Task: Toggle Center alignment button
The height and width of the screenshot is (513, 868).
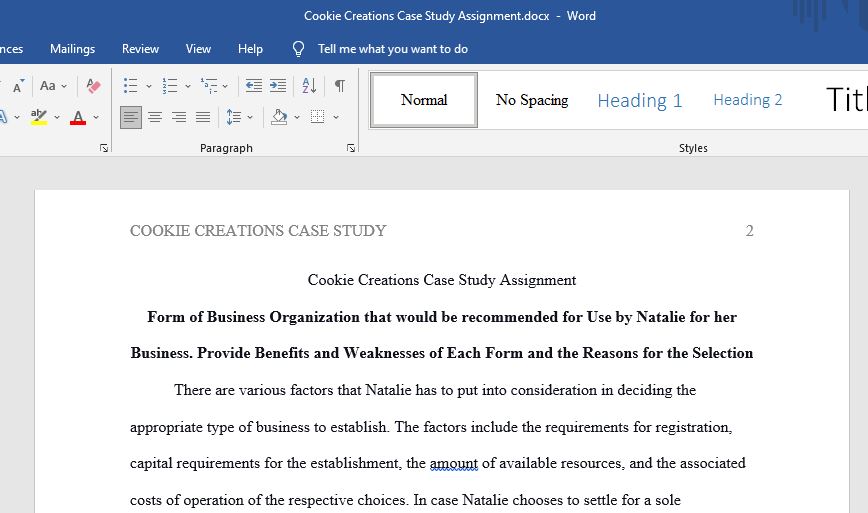Action: coord(155,117)
